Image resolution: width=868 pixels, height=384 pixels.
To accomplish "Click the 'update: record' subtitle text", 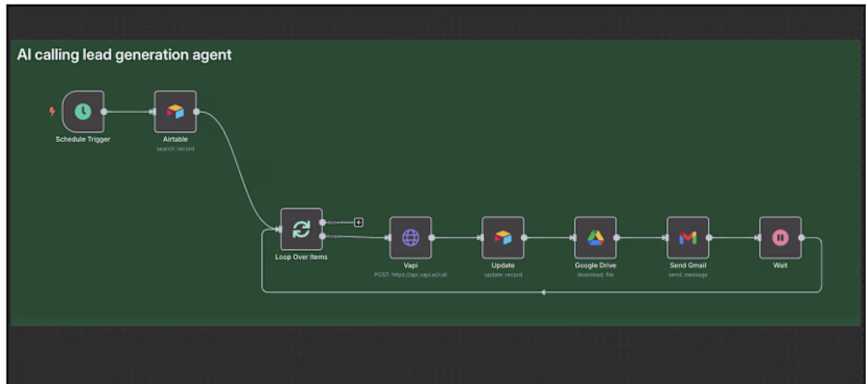I will pyautogui.click(x=502, y=275).
